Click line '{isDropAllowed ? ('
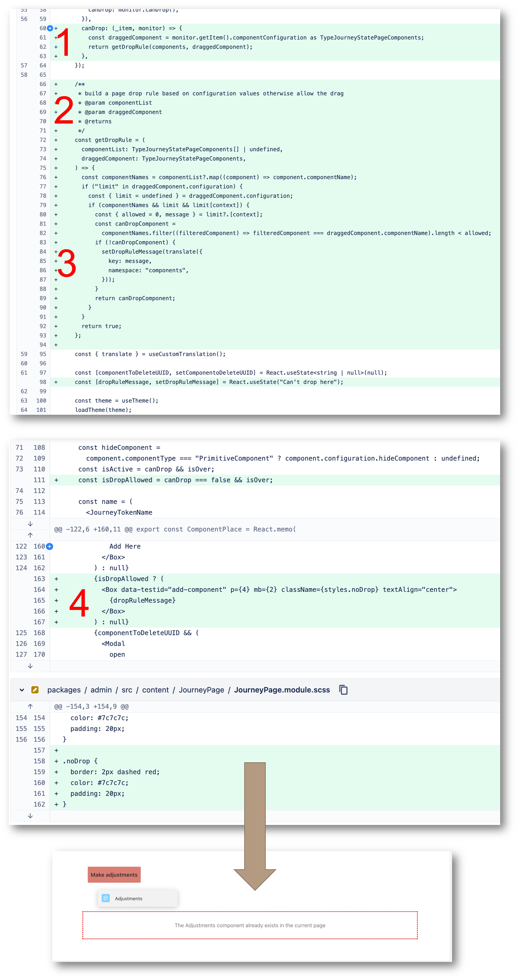This screenshot has width=518, height=980. pos(129,579)
